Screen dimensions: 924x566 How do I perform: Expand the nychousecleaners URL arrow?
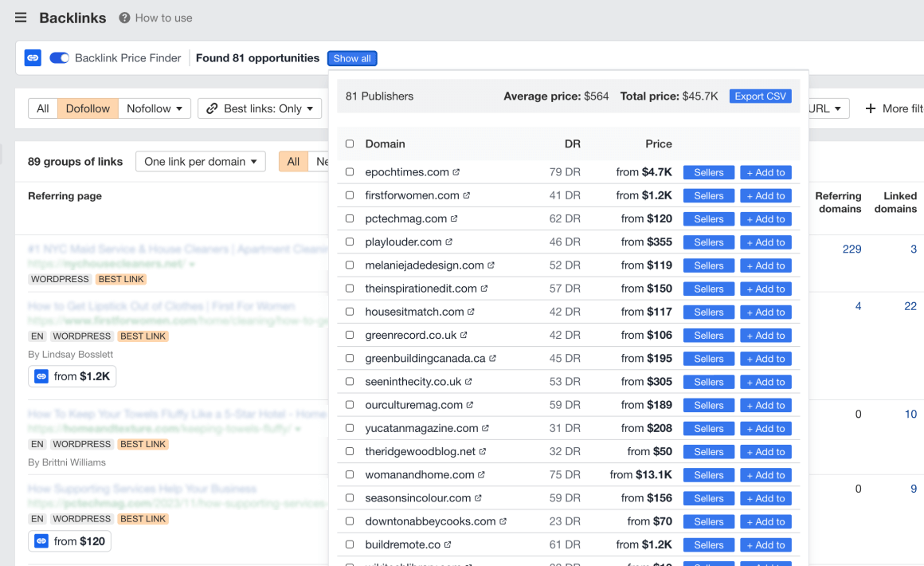click(x=192, y=264)
